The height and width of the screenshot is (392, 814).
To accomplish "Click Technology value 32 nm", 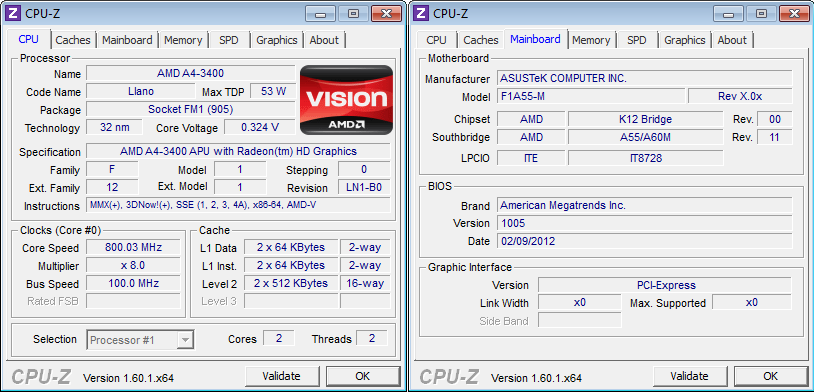I will click(x=114, y=127).
